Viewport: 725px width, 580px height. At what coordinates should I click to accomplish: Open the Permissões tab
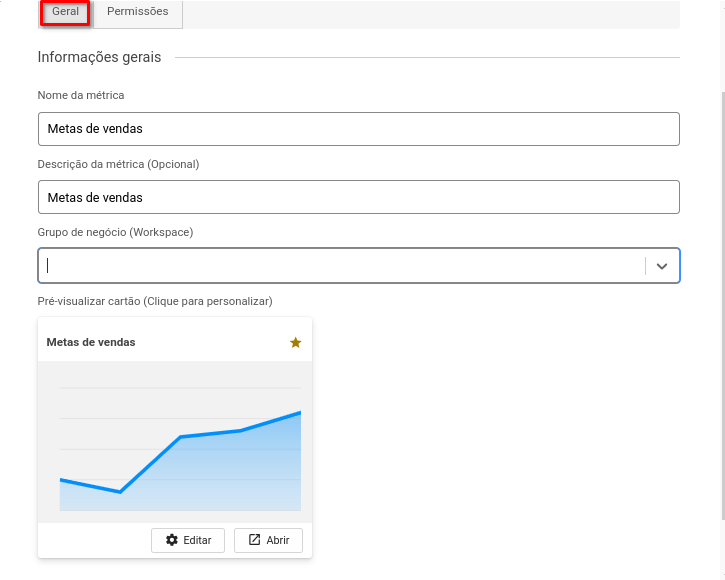pos(138,12)
